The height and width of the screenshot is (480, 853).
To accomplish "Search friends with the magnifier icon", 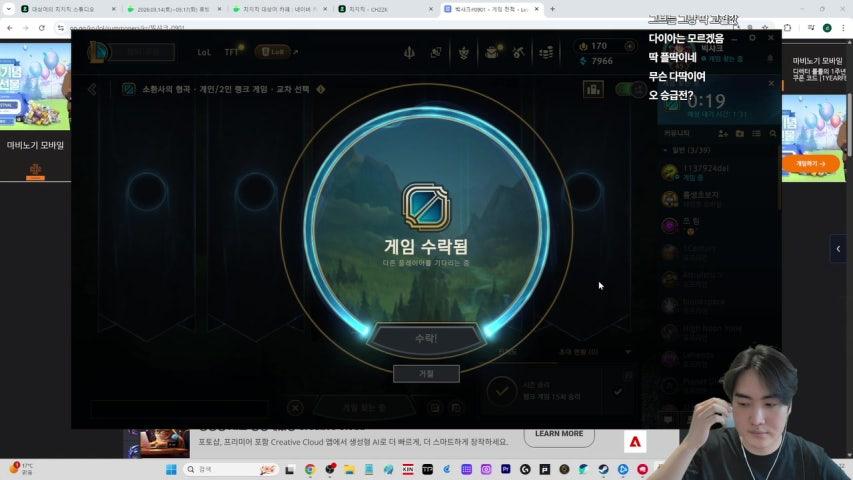I will (x=772, y=133).
